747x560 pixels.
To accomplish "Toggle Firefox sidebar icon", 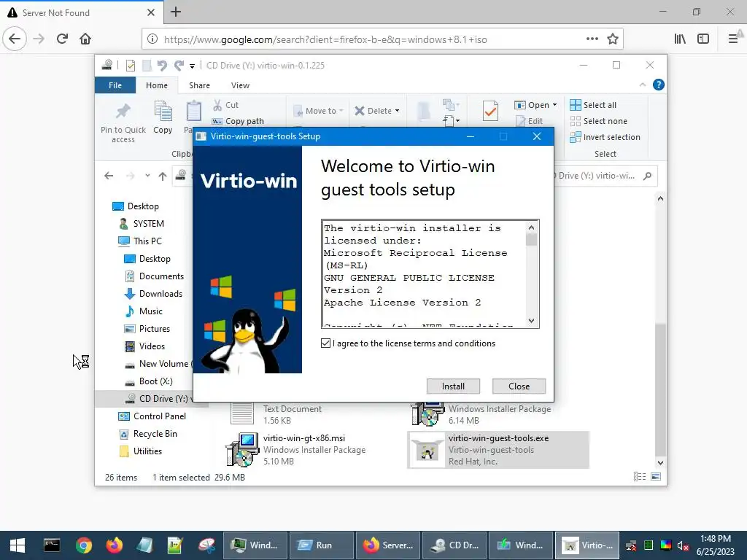I will [703, 39].
